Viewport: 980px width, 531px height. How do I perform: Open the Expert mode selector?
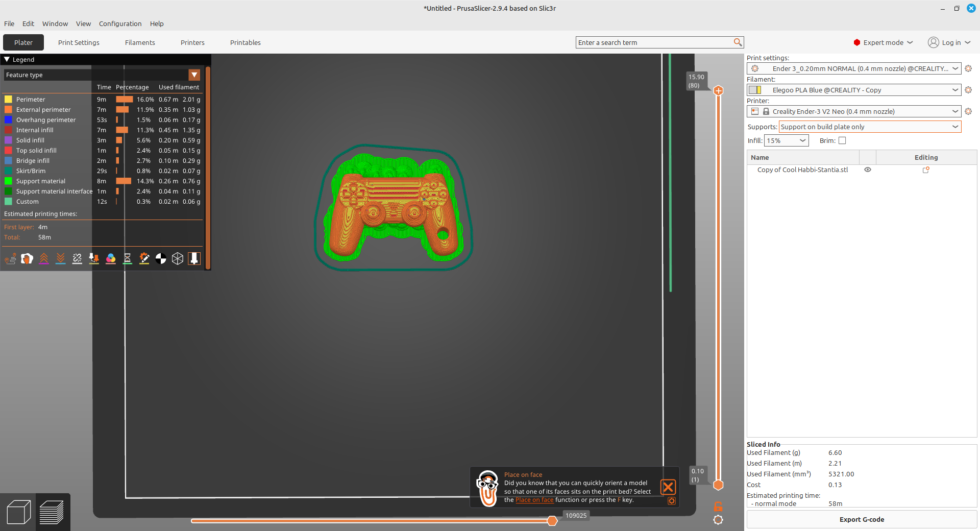(883, 42)
